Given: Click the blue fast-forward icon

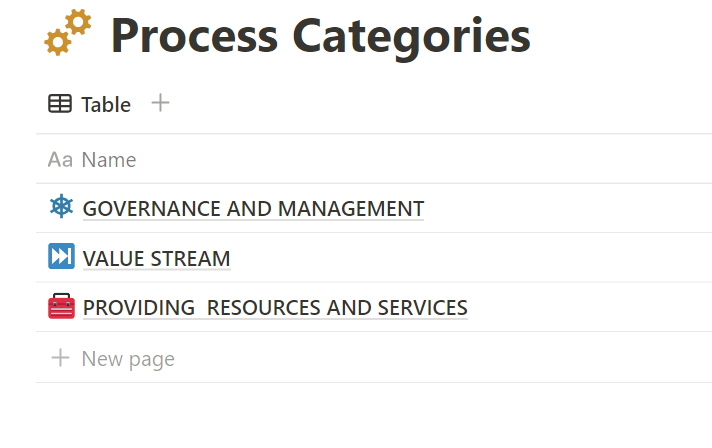Looking at the screenshot, I should pos(61,257).
